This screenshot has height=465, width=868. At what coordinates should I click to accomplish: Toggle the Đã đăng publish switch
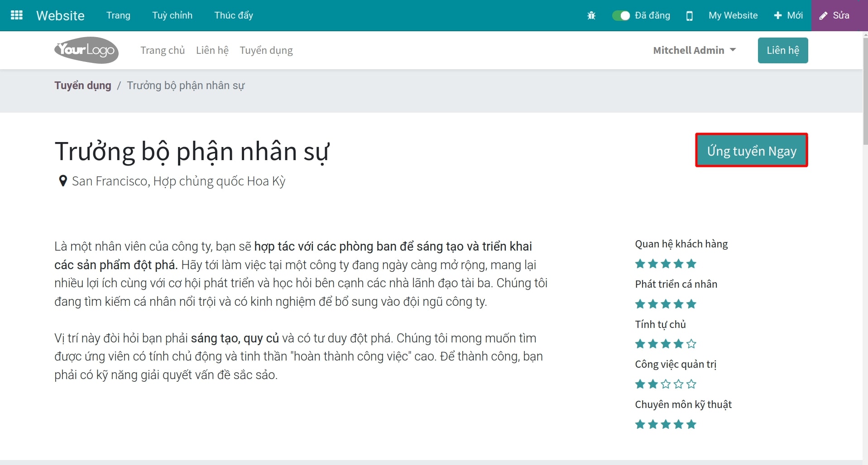(621, 15)
